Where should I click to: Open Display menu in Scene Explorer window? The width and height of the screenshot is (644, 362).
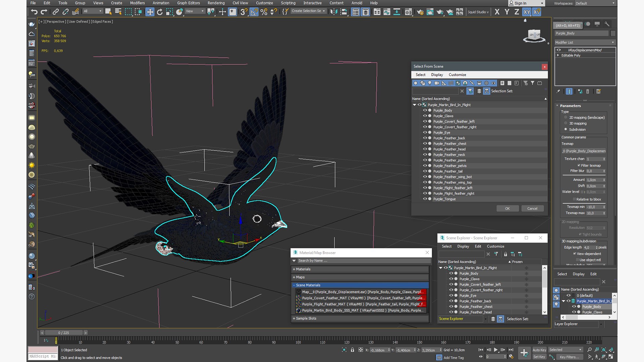click(463, 246)
